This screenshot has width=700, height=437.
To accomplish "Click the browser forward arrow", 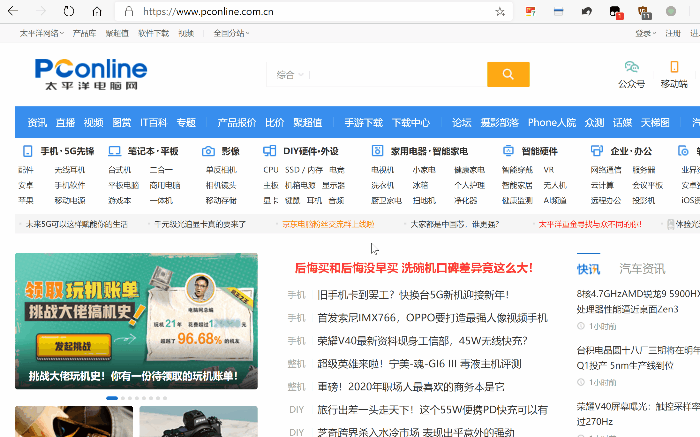I will pos(41,11).
